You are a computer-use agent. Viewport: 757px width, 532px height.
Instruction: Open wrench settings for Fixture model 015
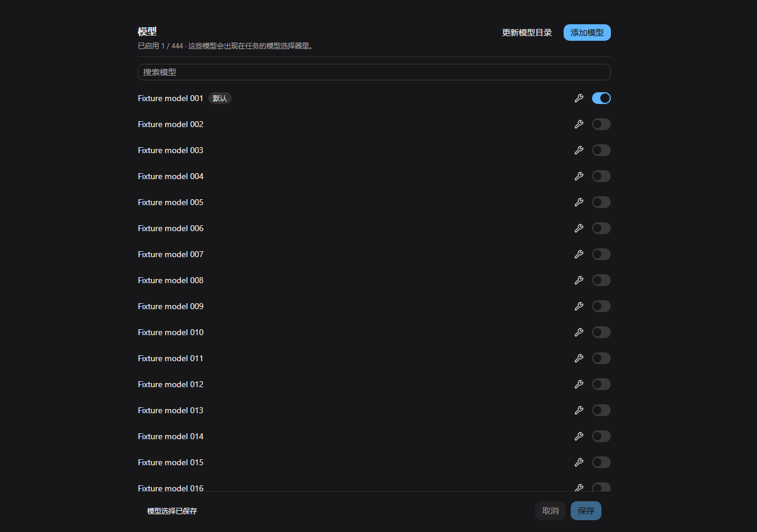pos(579,462)
